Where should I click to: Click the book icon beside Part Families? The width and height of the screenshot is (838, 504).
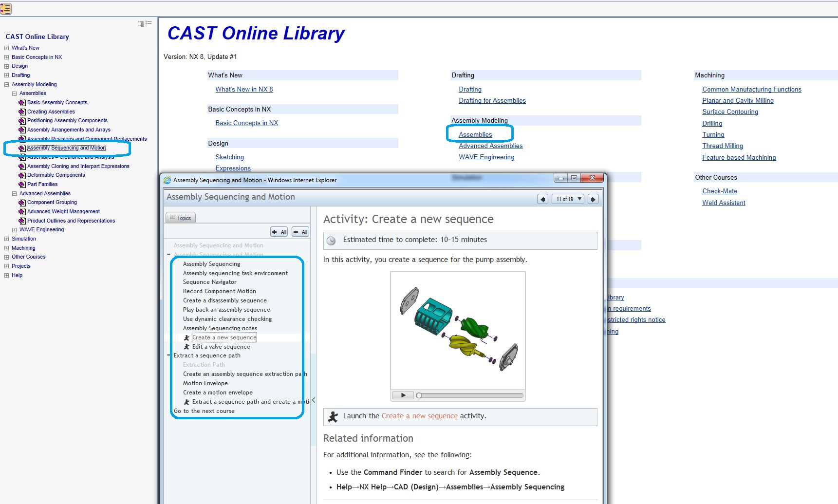coord(22,185)
